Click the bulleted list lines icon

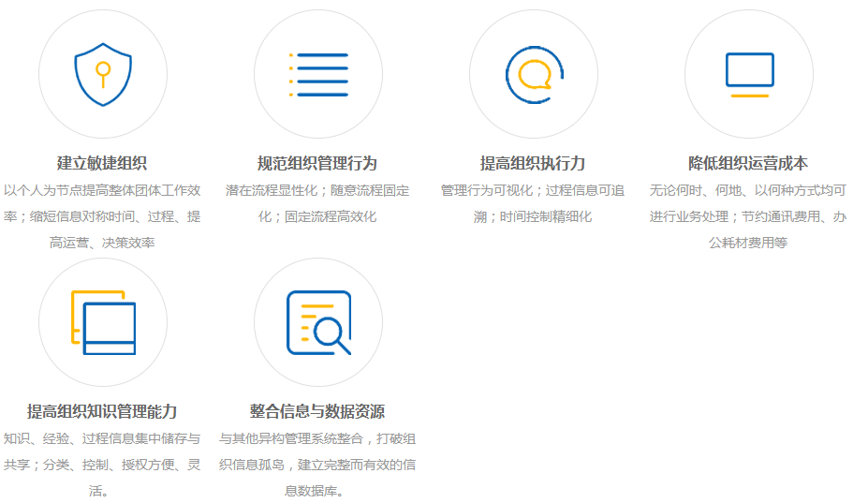[318, 75]
